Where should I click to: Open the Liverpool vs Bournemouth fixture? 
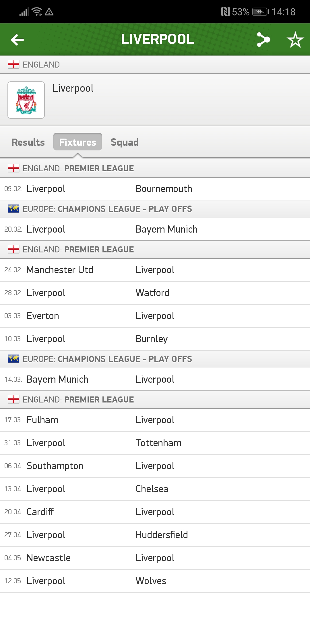pyautogui.click(x=155, y=189)
